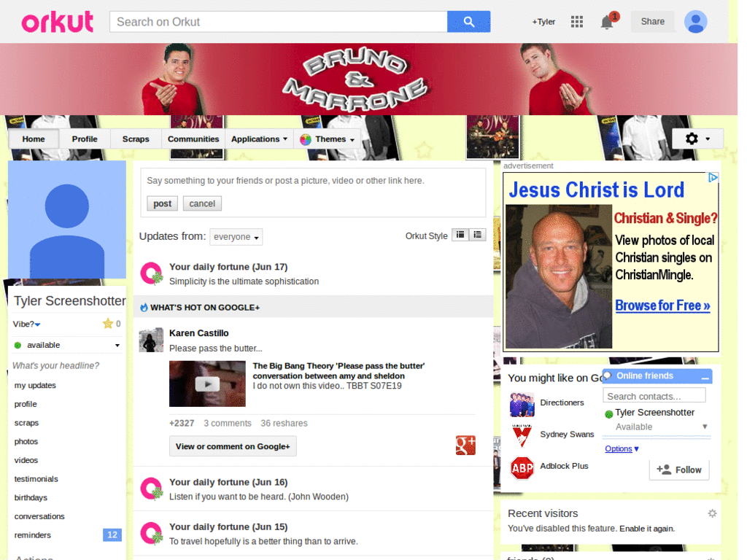The image size is (747, 560).
Task: Click the +Tyler link
Action: coord(543,22)
